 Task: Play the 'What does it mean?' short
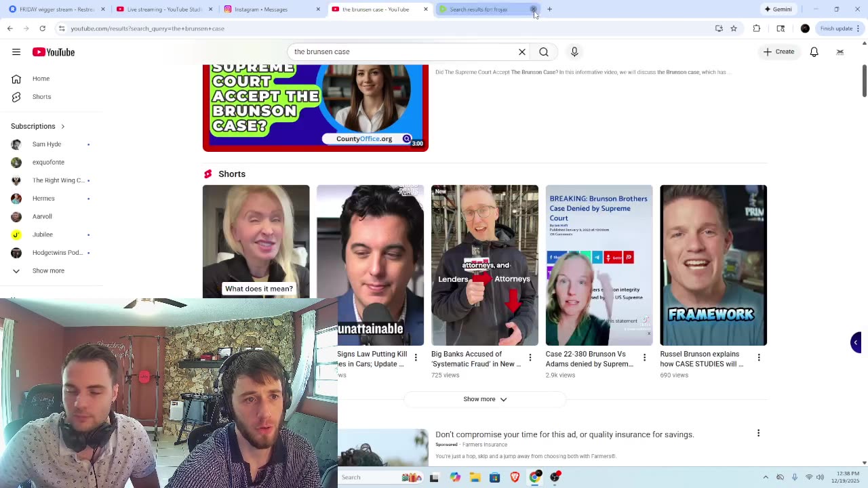click(x=256, y=242)
